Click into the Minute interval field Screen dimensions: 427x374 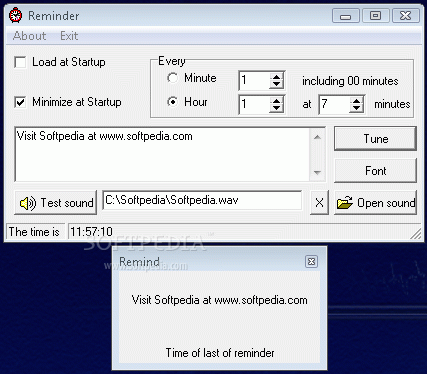(255, 80)
